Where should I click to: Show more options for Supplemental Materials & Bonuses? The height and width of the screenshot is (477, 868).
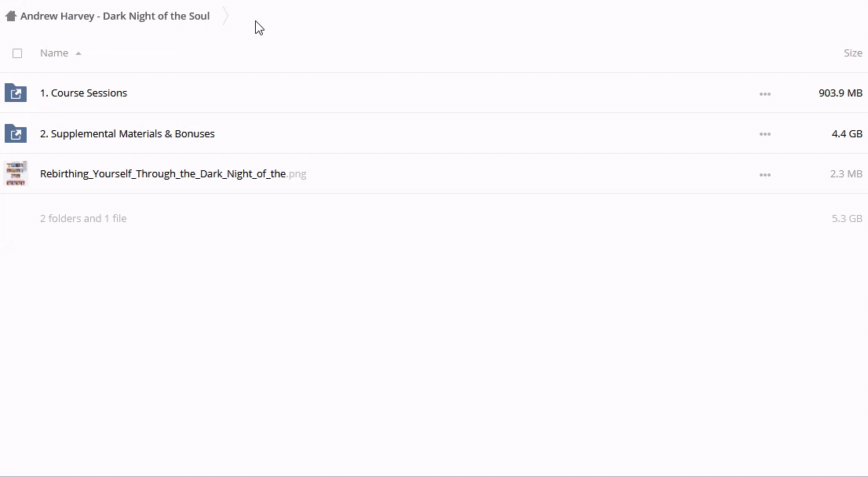coord(764,134)
